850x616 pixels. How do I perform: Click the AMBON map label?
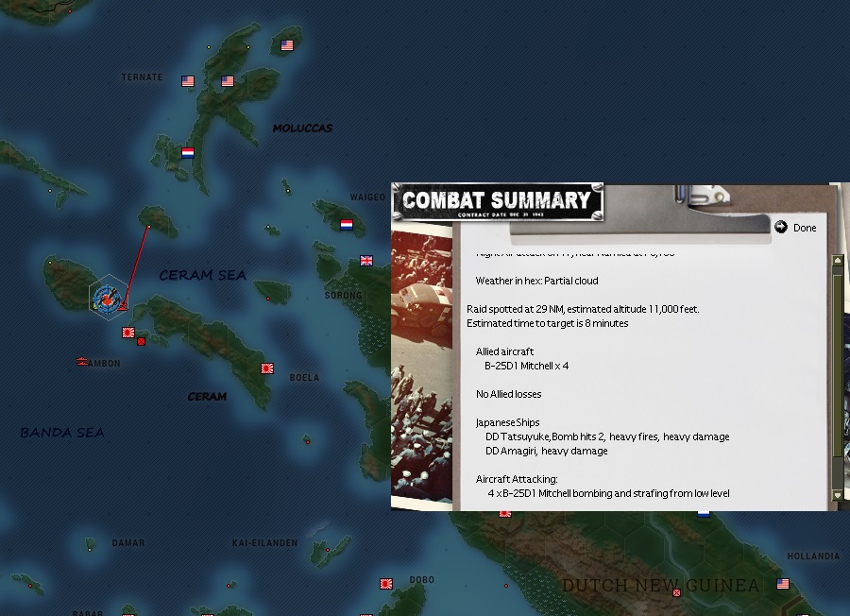(x=105, y=364)
